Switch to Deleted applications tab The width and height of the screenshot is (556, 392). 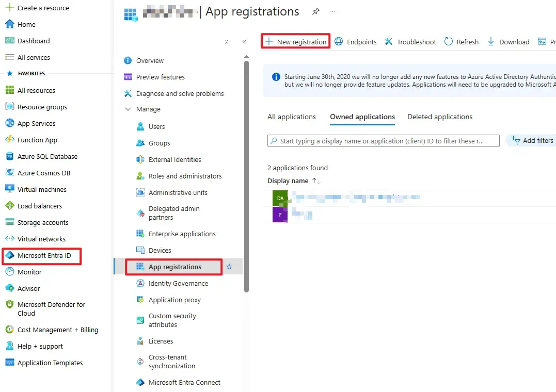point(440,117)
